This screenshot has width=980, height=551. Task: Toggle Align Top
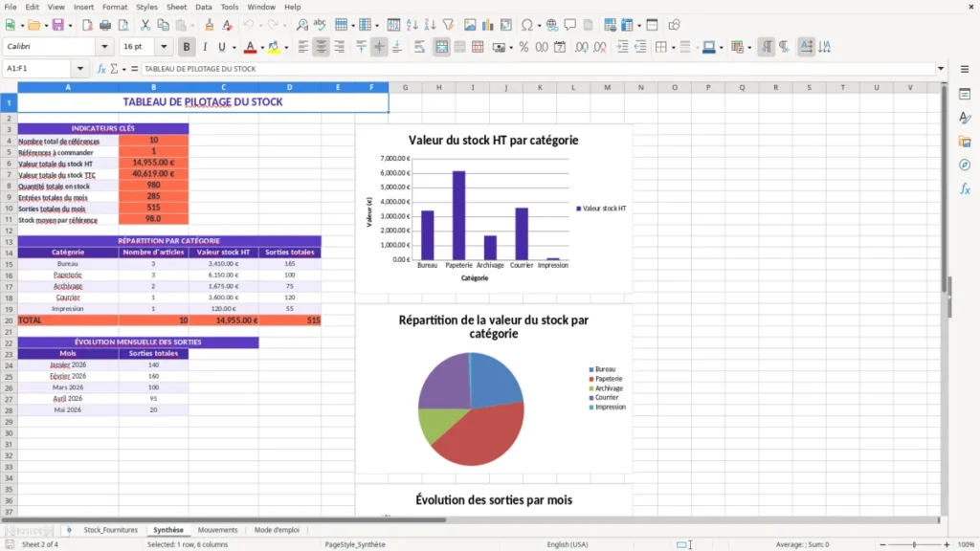click(x=361, y=47)
